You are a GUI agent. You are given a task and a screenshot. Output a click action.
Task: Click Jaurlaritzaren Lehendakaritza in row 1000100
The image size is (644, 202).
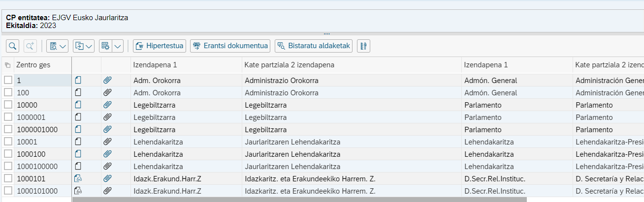[x=292, y=154]
